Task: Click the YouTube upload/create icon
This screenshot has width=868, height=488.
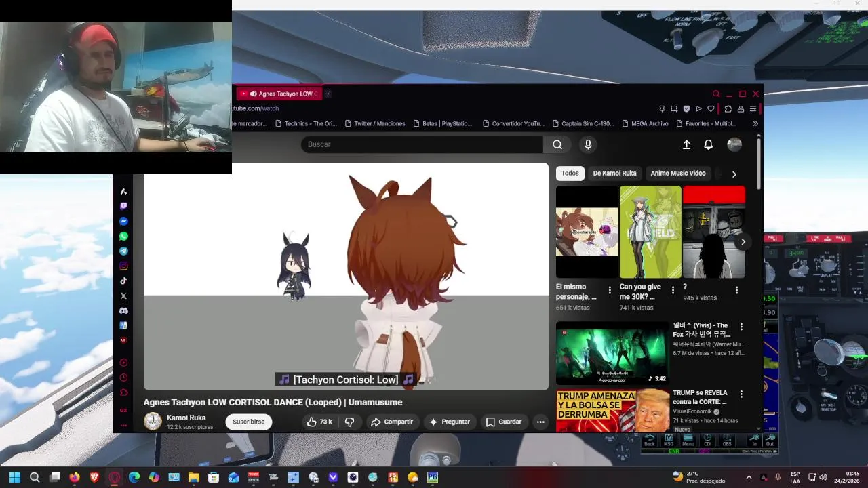Action: pos(686,144)
